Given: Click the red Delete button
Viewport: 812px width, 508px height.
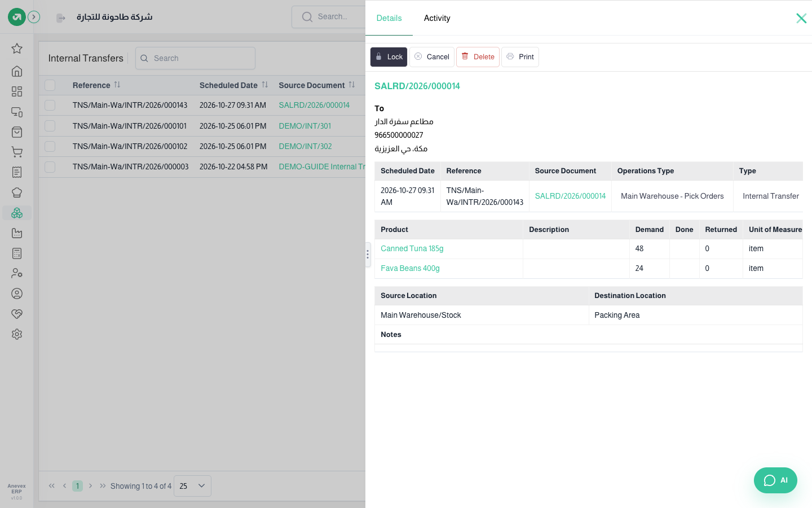Looking at the screenshot, I should point(478,57).
